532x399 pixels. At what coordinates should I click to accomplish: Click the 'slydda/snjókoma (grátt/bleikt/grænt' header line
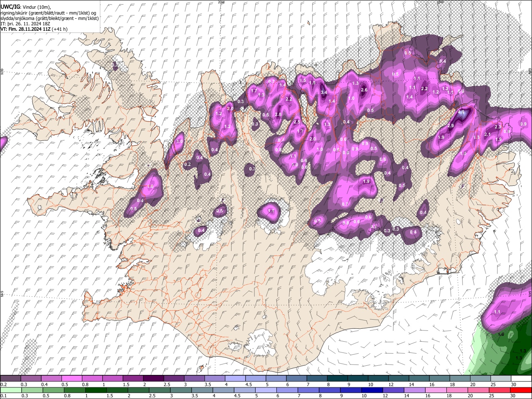50,18
